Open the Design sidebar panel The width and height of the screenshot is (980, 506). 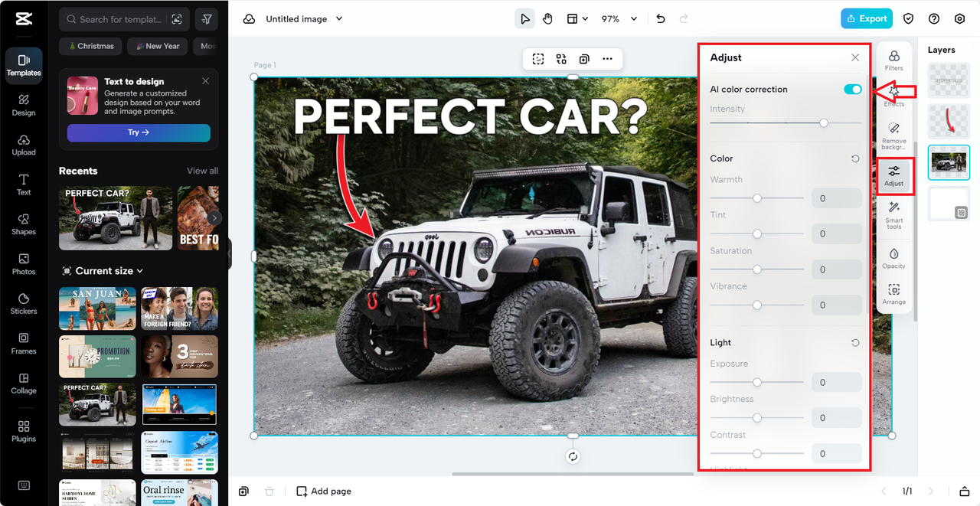pos(24,105)
